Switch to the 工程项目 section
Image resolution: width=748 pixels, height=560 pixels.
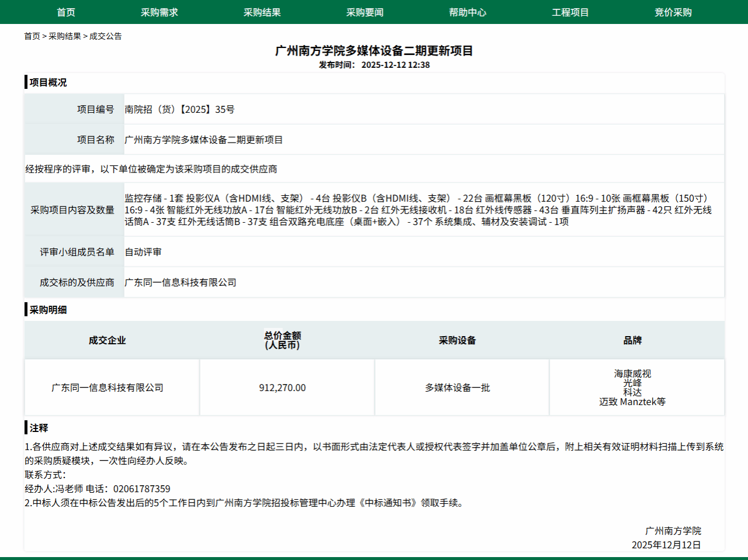coord(570,12)
